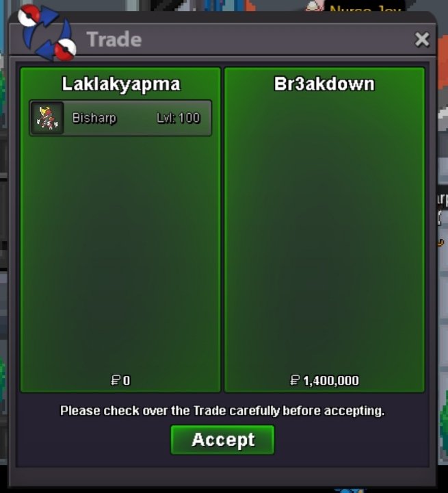Screen dimensions: 448x493
Task: Click the check-trade-carefully warning text
Action: [222, 411]
